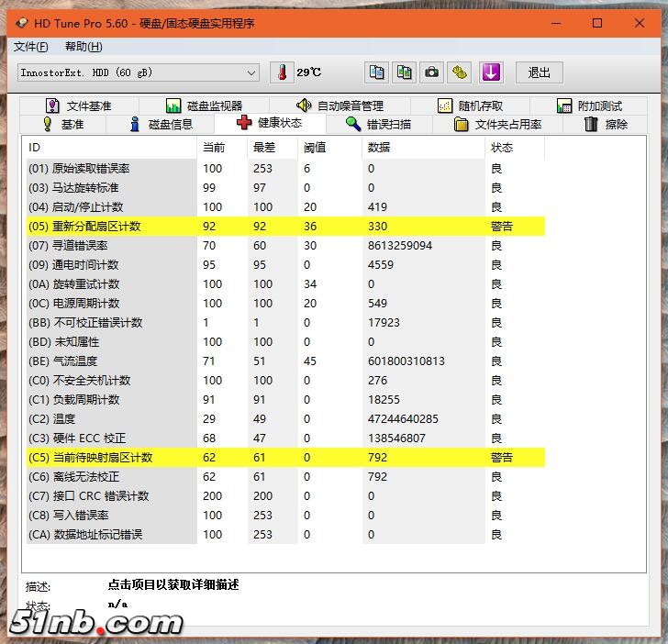Click the 基准 lightbulb icon
668x644 pixels.
tap(48, 124)
